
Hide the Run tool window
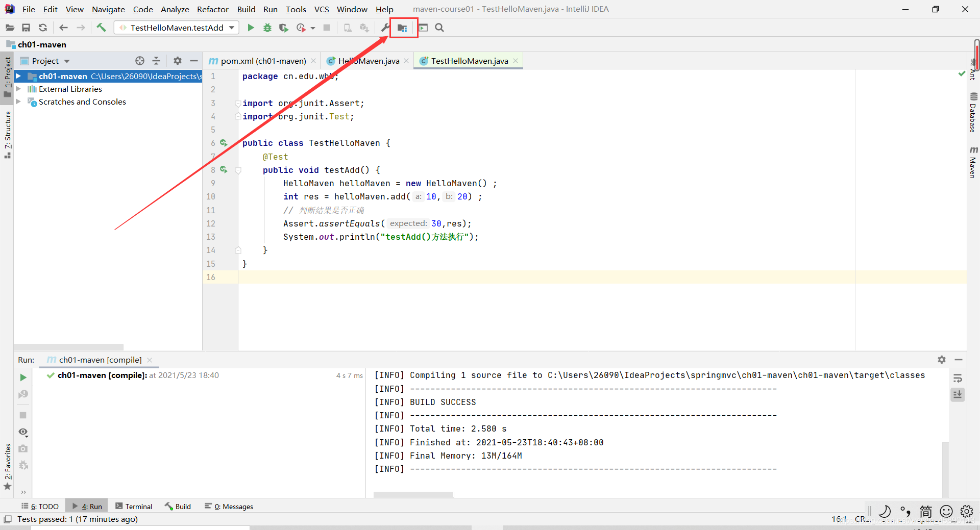pos(959,360)
